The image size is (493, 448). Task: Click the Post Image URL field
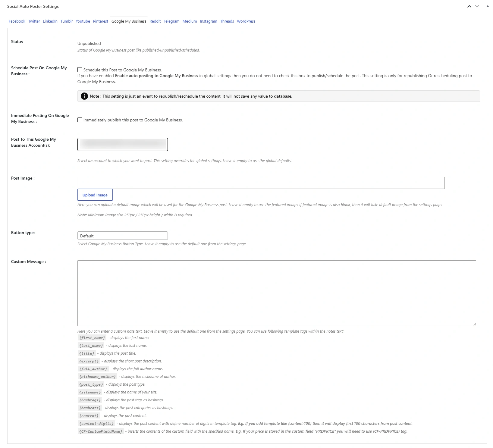point(261,183)
